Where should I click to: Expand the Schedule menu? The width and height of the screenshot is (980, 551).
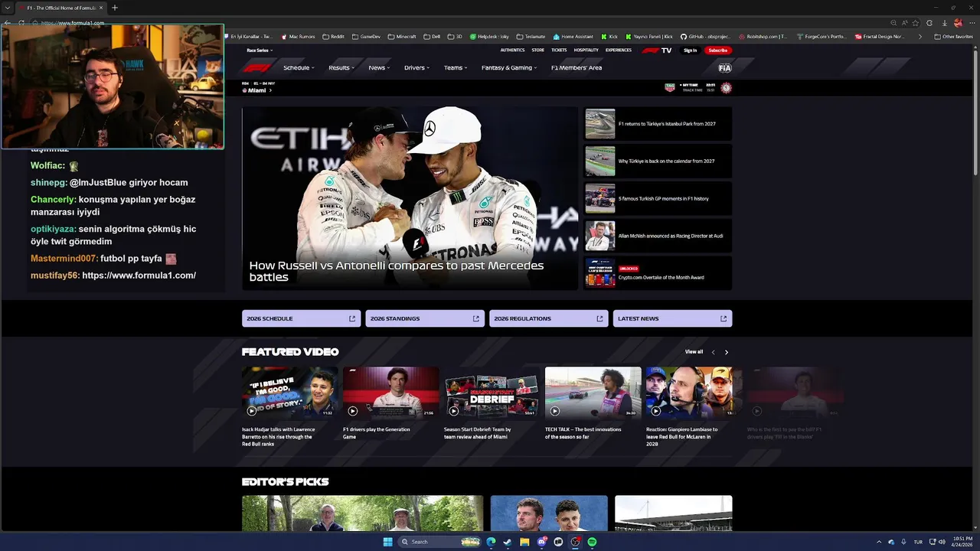tap(299, 67)
